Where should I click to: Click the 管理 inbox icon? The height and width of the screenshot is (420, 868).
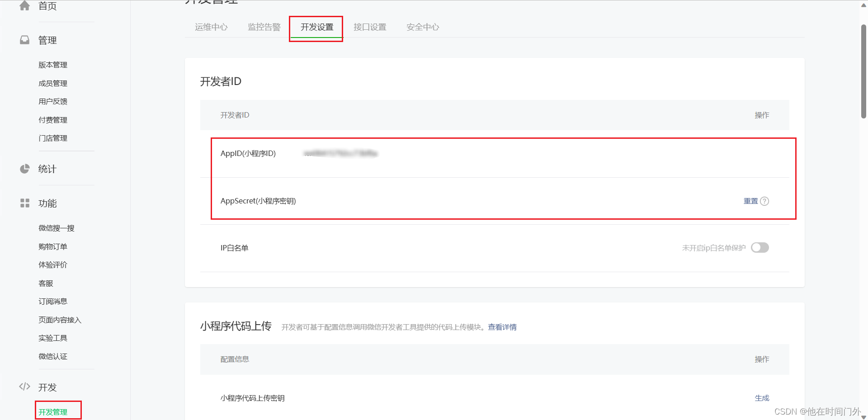[25, 40]
